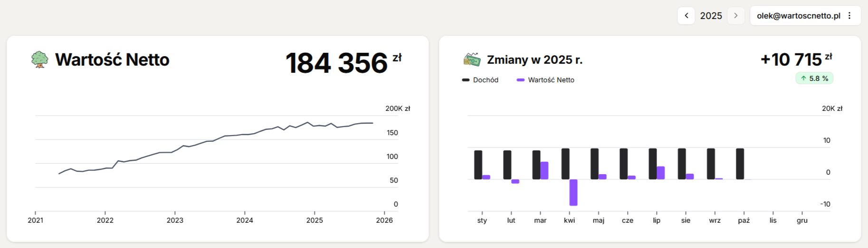Screen dimensions: 868x248
Task: Click the next year right chevron
Action: (x=735, y=16)
